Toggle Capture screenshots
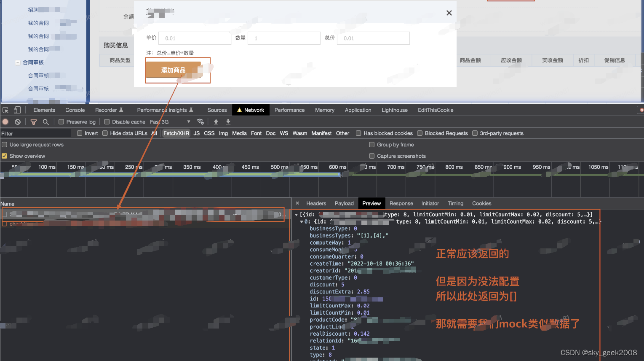 coord(372,156)
